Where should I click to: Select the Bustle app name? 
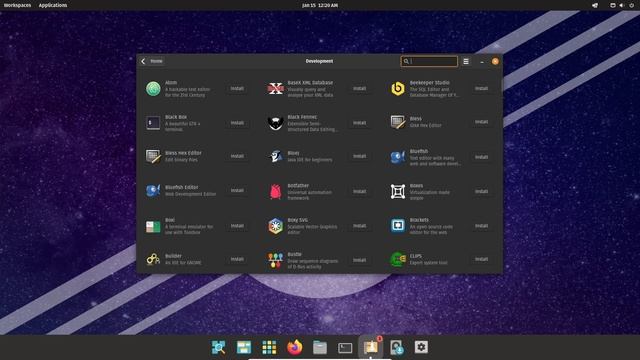tap(295, 254)
